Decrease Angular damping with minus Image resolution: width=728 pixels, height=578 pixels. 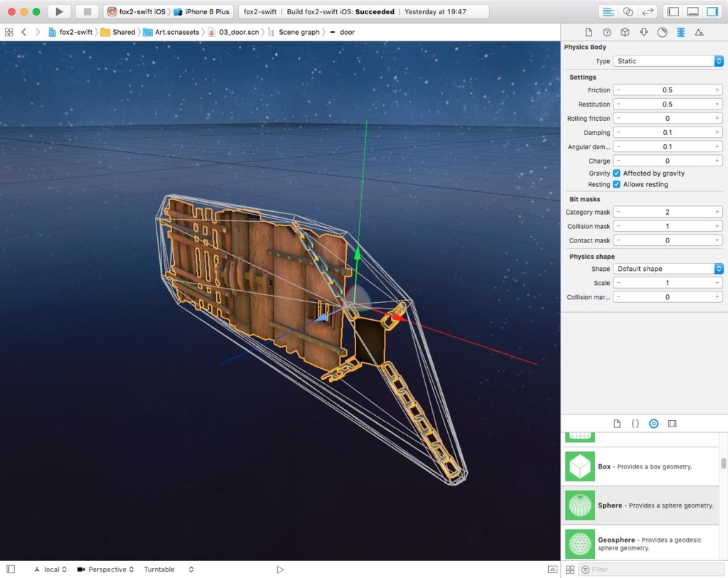[619, 146]
